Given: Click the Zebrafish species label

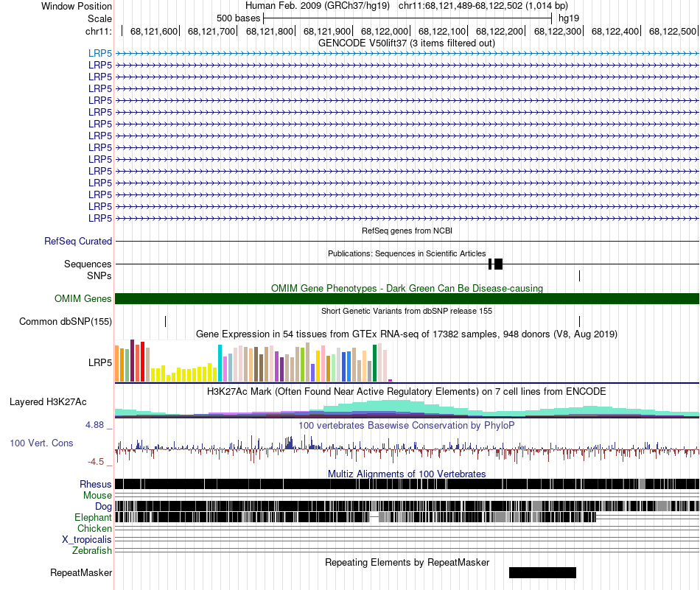Looking at the screenshot, I should pos(92,551).
